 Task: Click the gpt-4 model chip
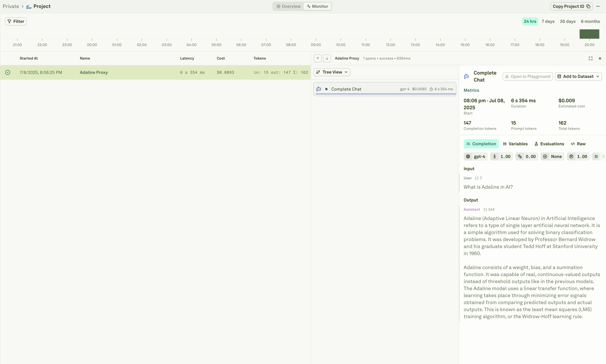(x=475, y=156)
